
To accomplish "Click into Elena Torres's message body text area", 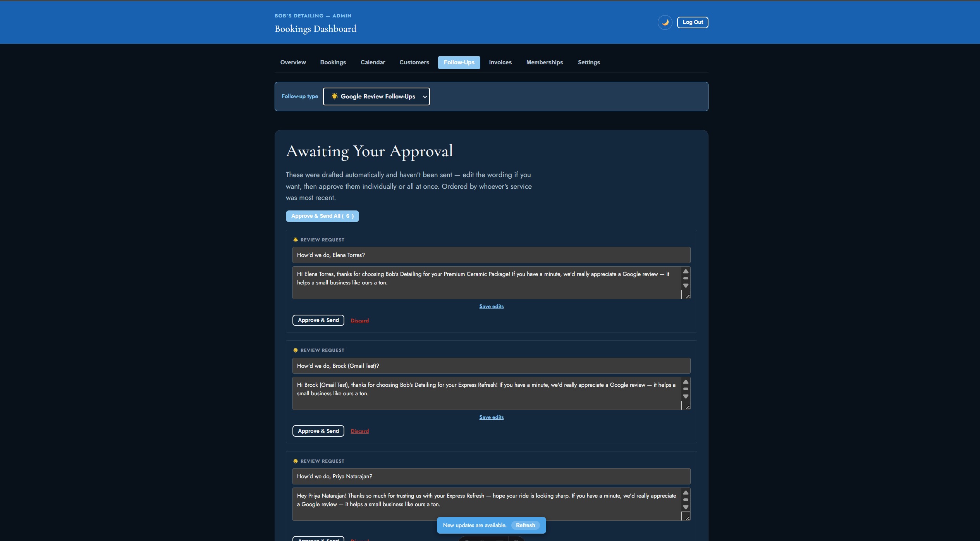I will tap(487, 283).
